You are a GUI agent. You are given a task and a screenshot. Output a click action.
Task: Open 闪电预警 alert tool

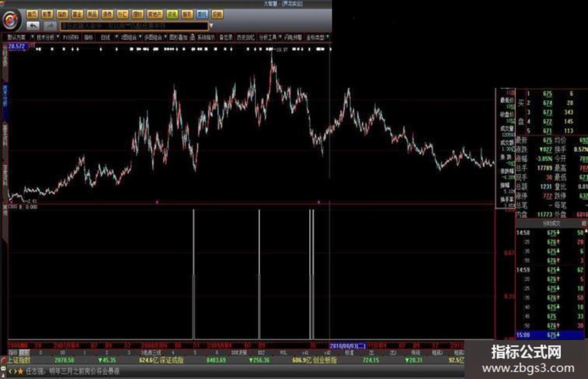tap(293, 37)
